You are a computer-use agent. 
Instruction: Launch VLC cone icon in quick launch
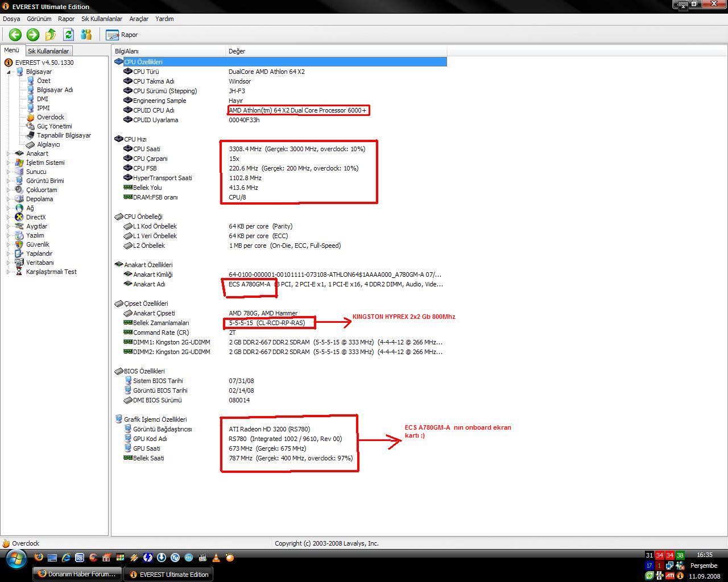(x=216, y=558)
